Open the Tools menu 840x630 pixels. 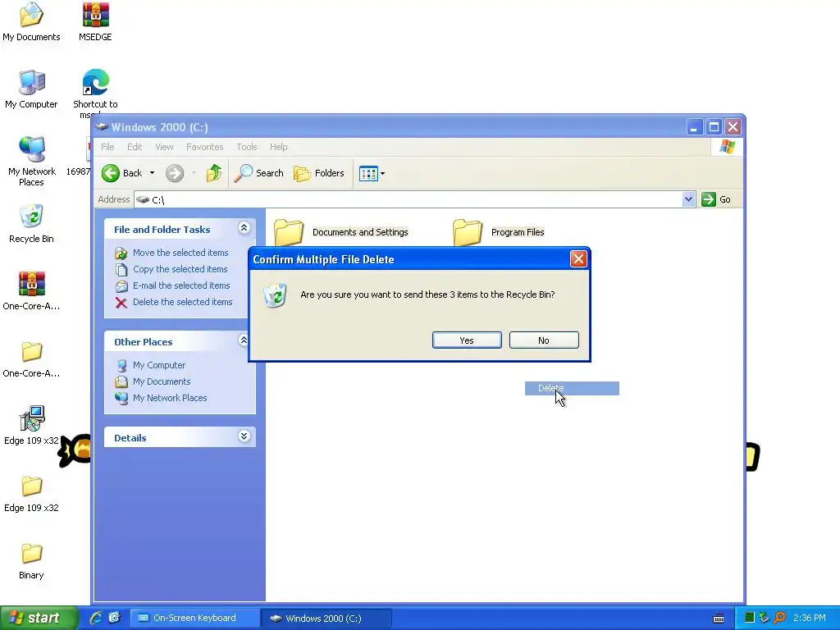[246, 147]
